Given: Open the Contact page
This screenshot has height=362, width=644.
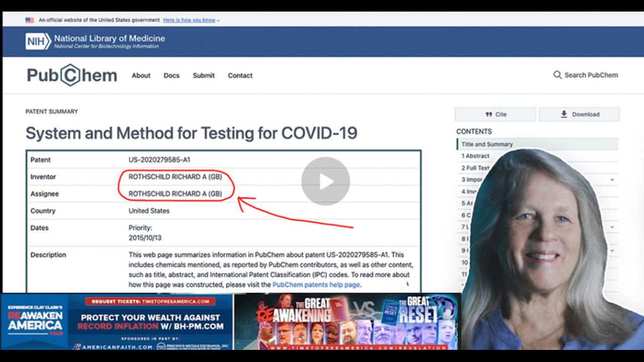Looking at the screenshot, I should point(240,75).
